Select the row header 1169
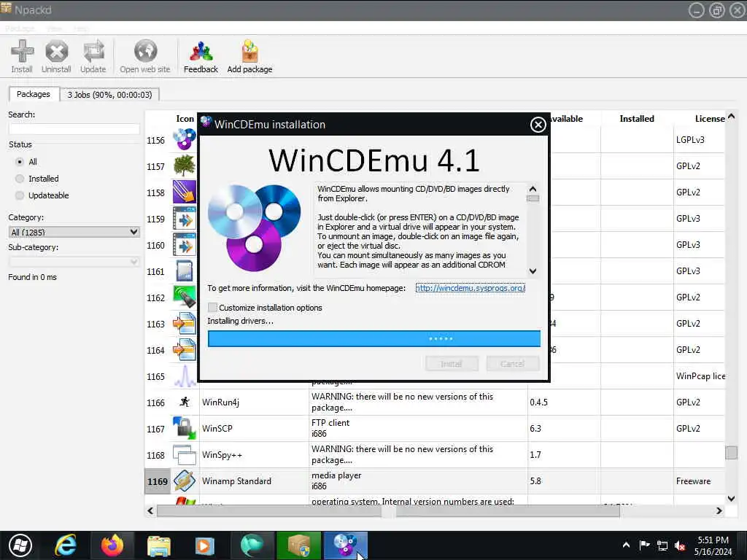This screenshot has height=560, width=747. 158,481
